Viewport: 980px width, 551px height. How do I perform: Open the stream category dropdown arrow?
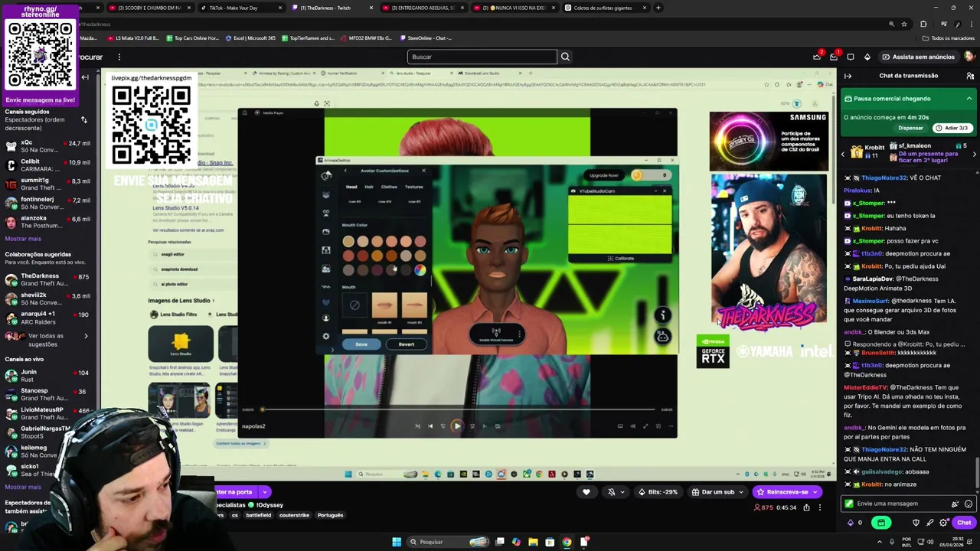[x=265, y=492]
